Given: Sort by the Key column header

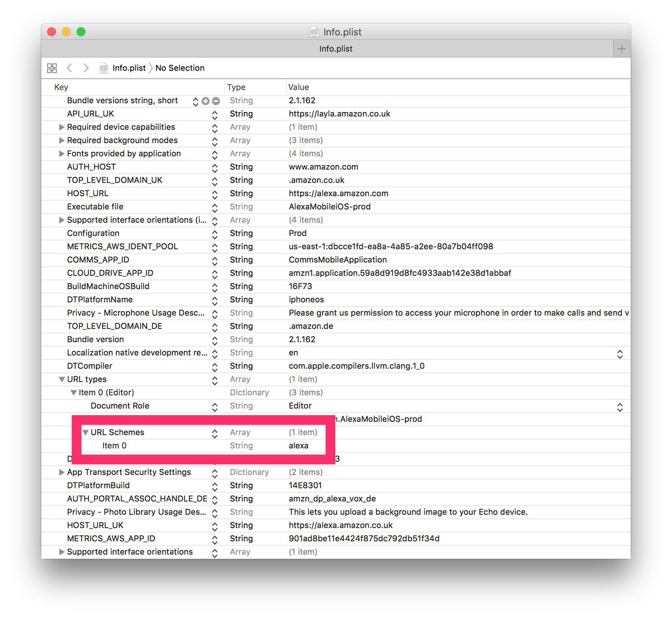Looking at the screenshot, I should point(61,87).
